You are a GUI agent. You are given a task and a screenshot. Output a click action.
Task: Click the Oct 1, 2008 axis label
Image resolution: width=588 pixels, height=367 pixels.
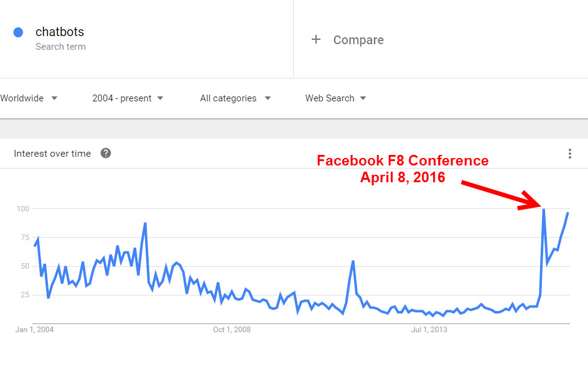pos(231,330)
